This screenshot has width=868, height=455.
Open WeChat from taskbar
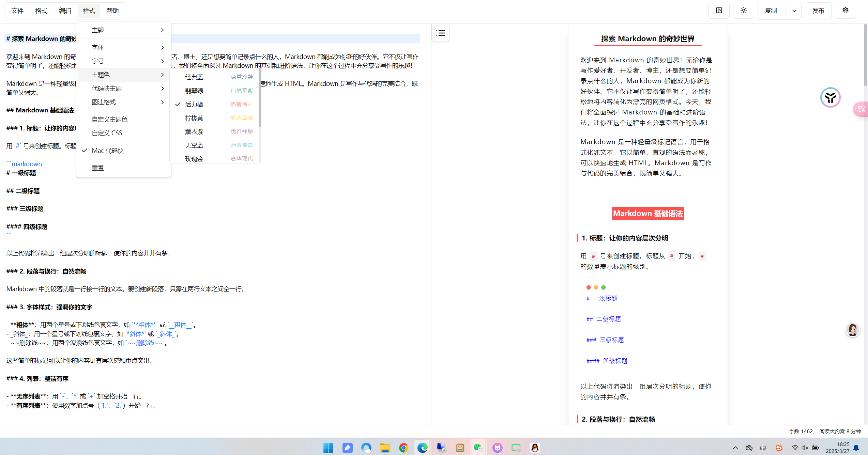pos(478,448)
